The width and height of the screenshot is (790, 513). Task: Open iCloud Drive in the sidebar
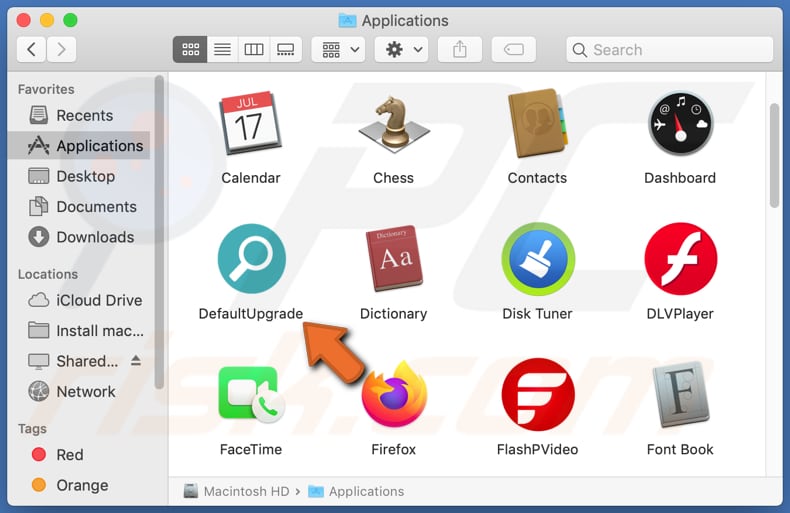[x=79, y=300]
